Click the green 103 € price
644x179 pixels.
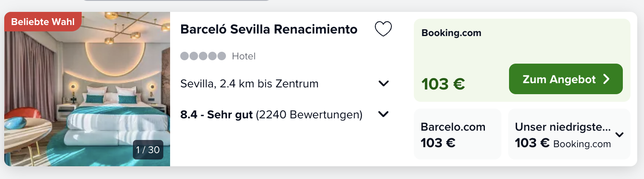coord(443,84)
